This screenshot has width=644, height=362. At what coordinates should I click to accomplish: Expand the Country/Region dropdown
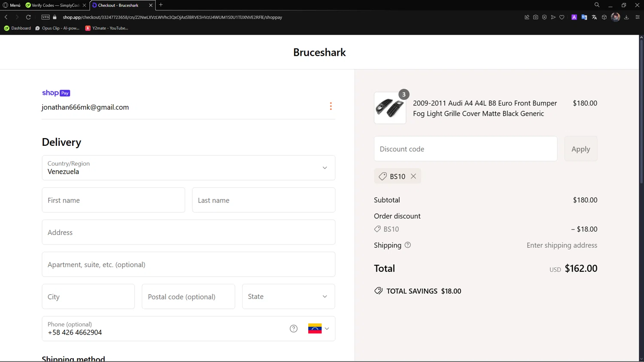[x=188, y=168]
